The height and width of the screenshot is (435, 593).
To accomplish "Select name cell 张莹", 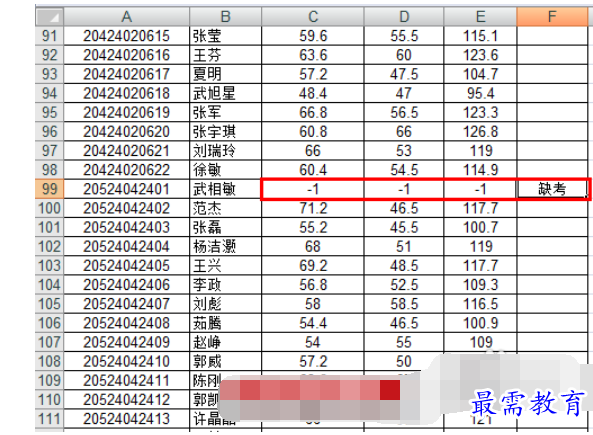I will pyautogui.click(x=225, y=36).
